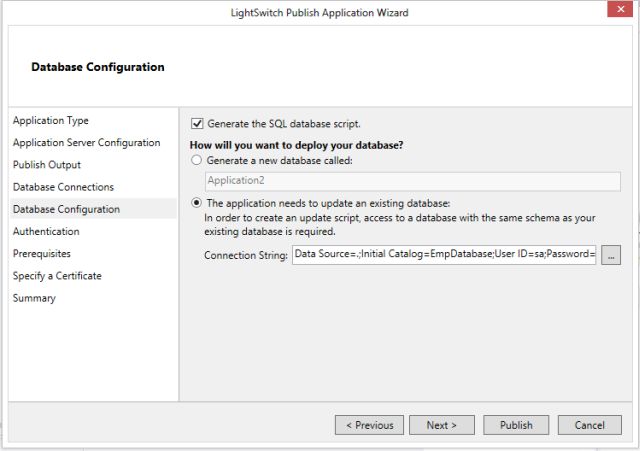Go to Specify a Certificate step
Image resolution: width=640 pixels, height=451 pixels.
[x=57, y=276]
